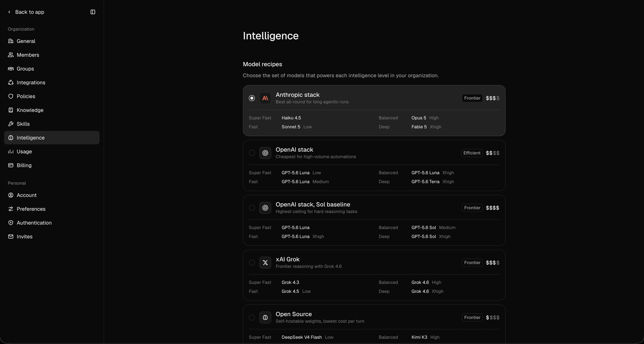Screen dimensions: 644x344
Task: Navigate to Integrations
Action: [52, 83]
